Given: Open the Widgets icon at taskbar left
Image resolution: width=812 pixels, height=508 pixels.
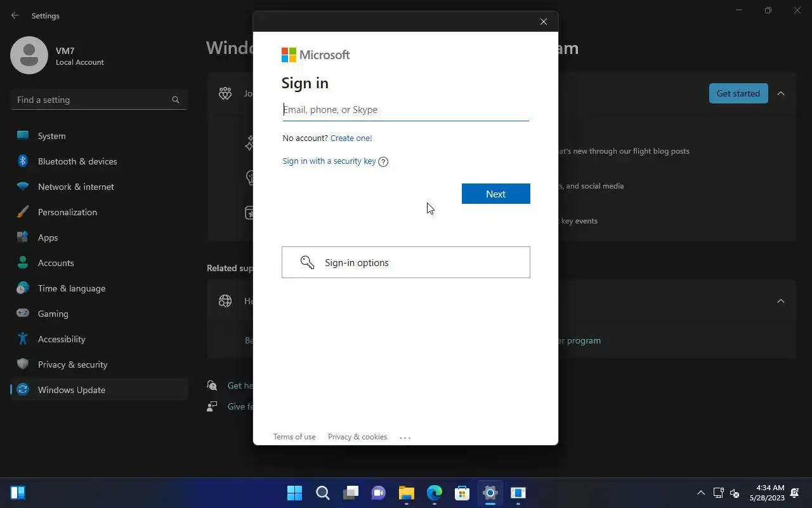Looking at the screenshot, I should 18,493.
